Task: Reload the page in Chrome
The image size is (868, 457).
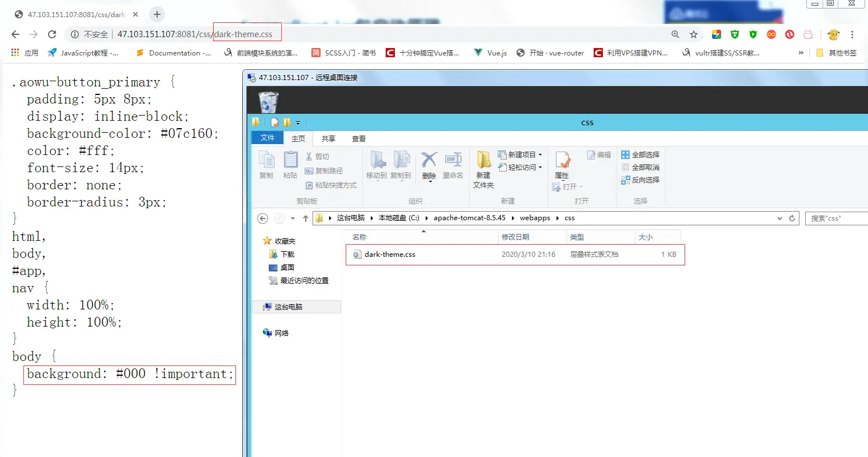Action: 52,34
